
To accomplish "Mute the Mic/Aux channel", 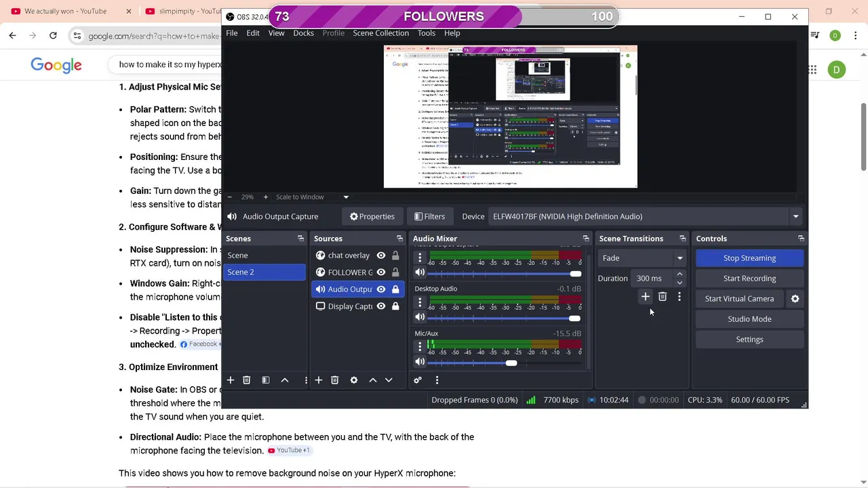I will (x=420, y=362).
